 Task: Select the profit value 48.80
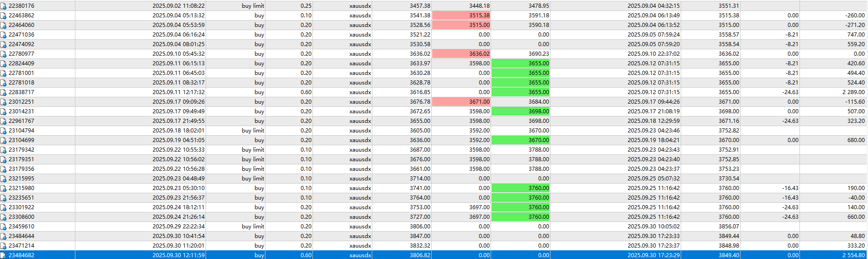[857, 236]
